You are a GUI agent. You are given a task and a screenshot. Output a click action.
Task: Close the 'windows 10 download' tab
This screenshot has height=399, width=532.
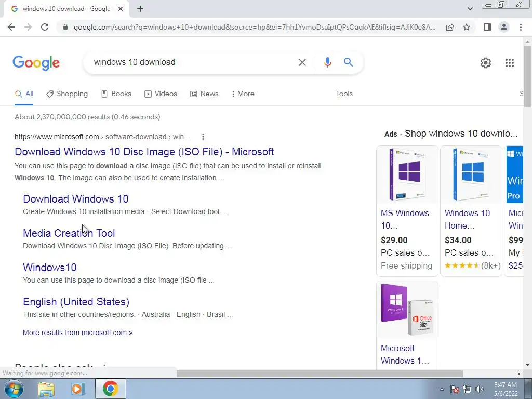coord(121,9)
